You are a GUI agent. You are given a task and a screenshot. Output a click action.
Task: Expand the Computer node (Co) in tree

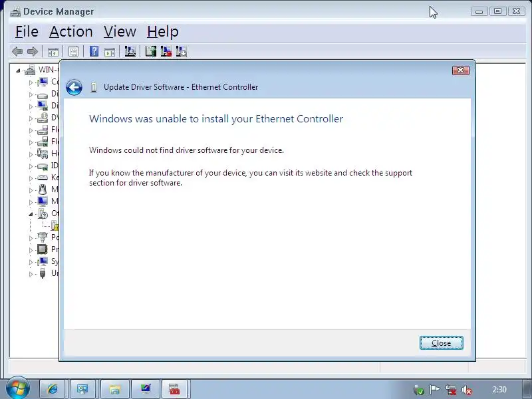31,82
